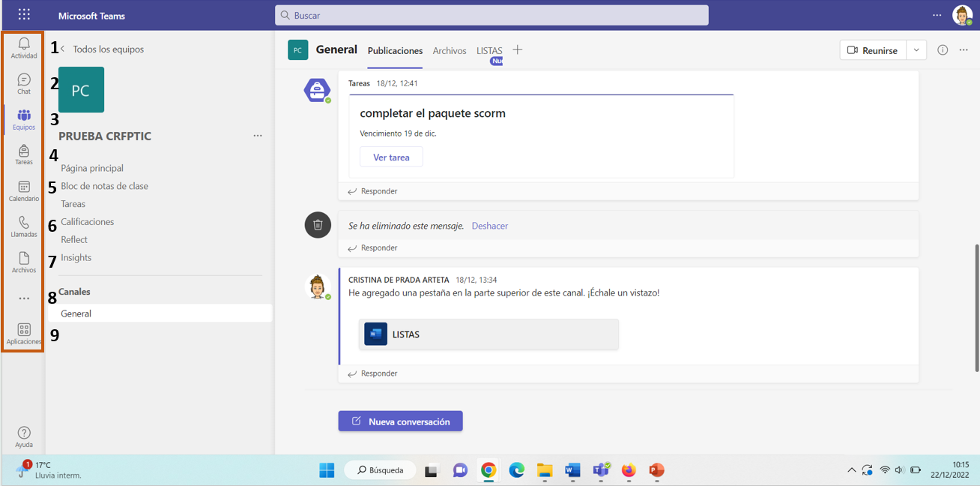The height and width of the screenshot is (486, 980).
Task: Select Equipos in the sidebar
Action: [x=24, y=119]
